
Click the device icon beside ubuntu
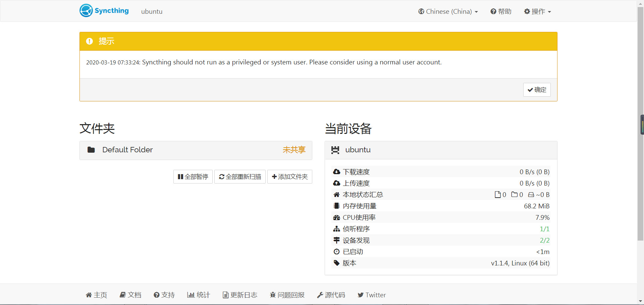click(x=335, y=150)
